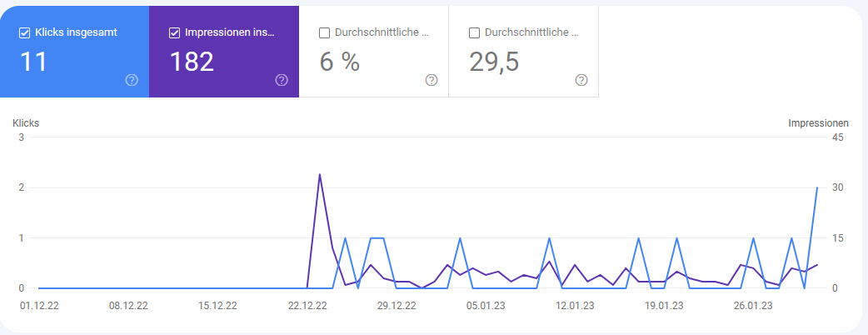The height and width of the screenshot is (335, 868).
Task: Click the 01.12.22 date label
Action: [39, 306]
